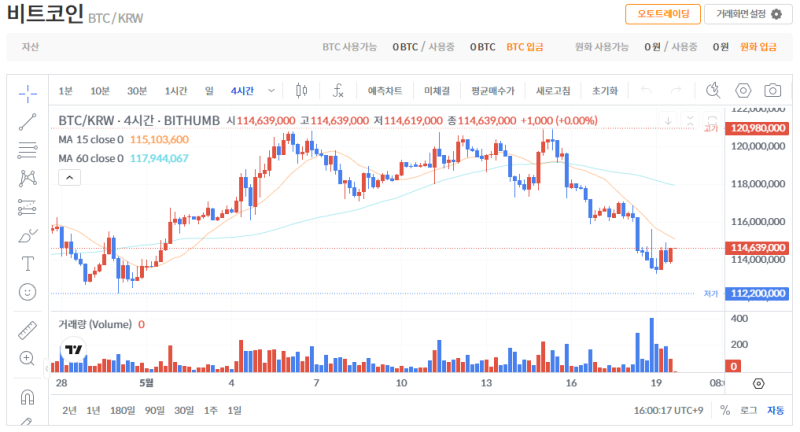
Task: Expand the left-edge panel arrow handle
Action: pyautogui.click(x=46, y=368)
